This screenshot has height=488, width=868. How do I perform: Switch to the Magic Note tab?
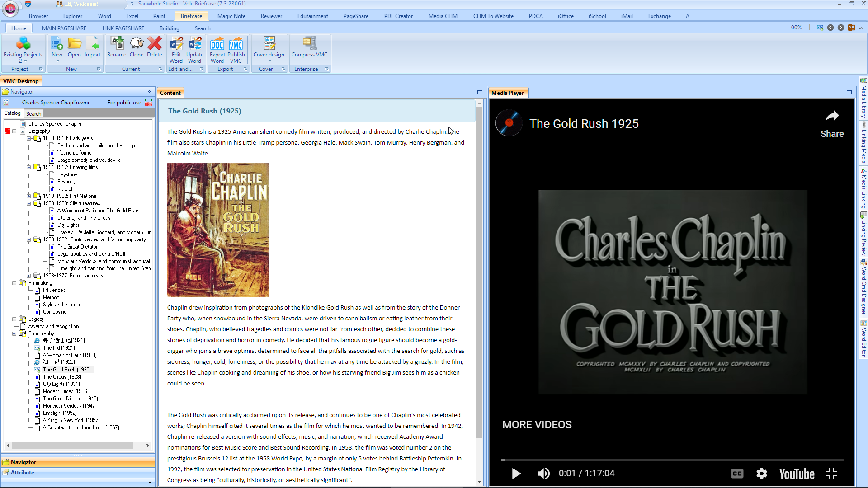pyautogui.click(x=231, y=16)
